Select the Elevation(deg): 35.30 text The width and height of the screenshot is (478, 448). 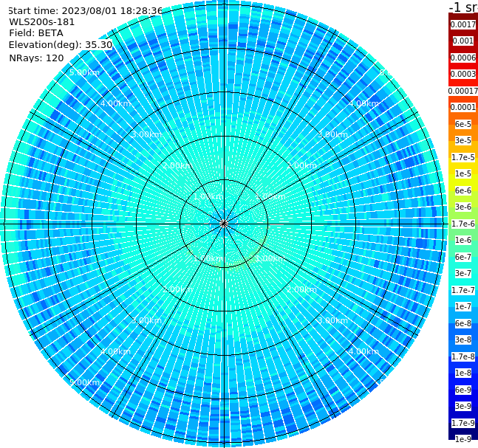(x=61, y=45)
